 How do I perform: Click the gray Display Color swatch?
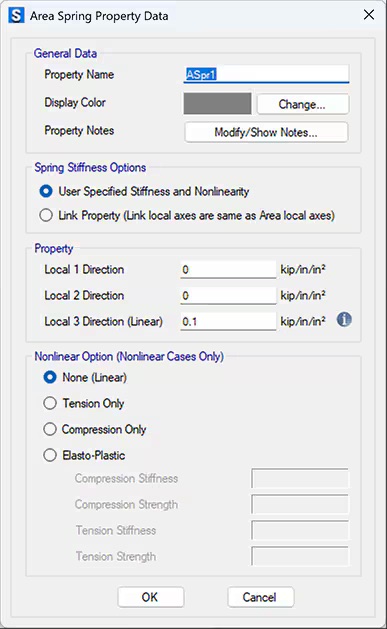217,103
